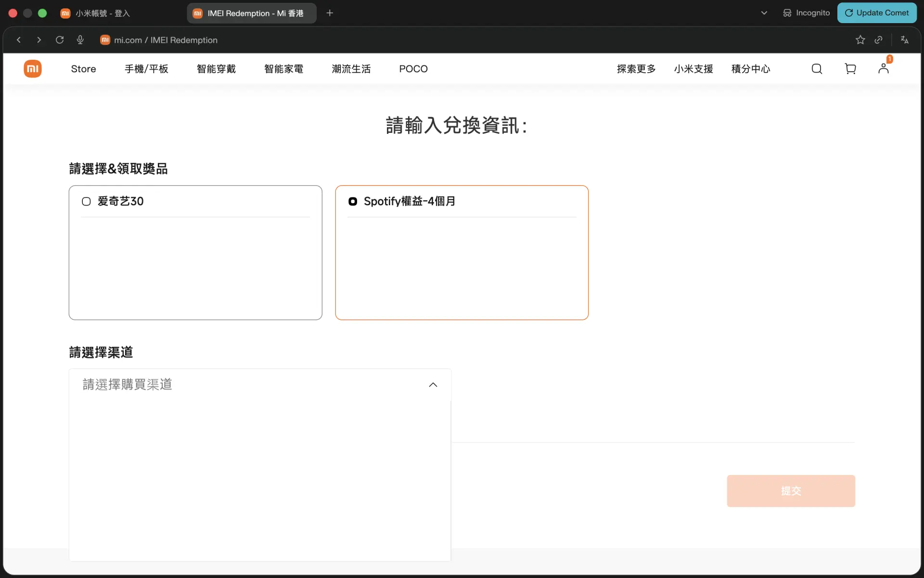
Task: Open the translate page icon
Action: [905, 40]
